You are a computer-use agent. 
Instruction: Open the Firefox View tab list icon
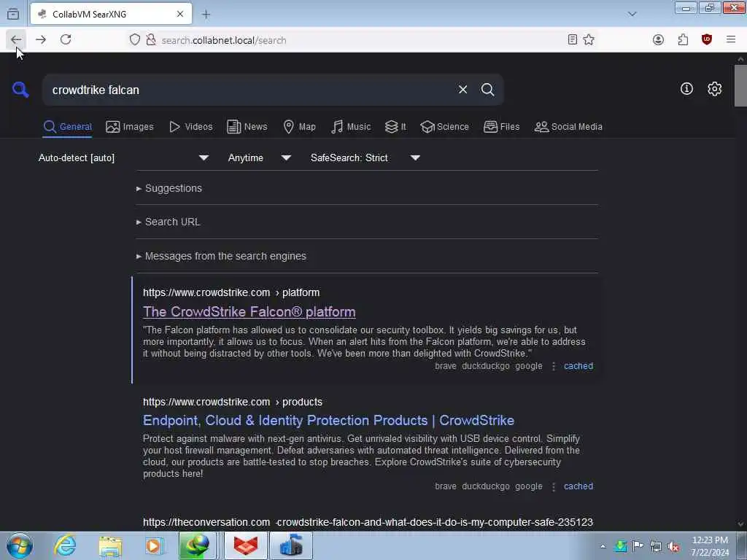coord(13,15)
